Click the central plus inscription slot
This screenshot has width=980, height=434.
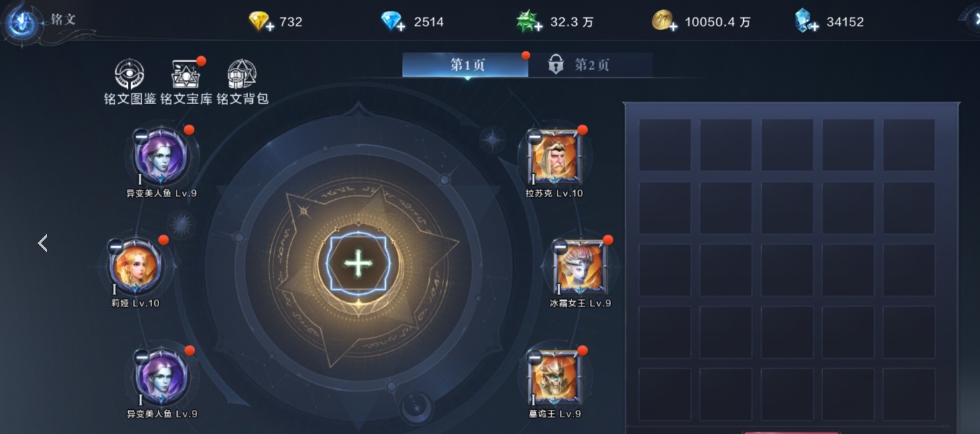[x=358, y=264]
